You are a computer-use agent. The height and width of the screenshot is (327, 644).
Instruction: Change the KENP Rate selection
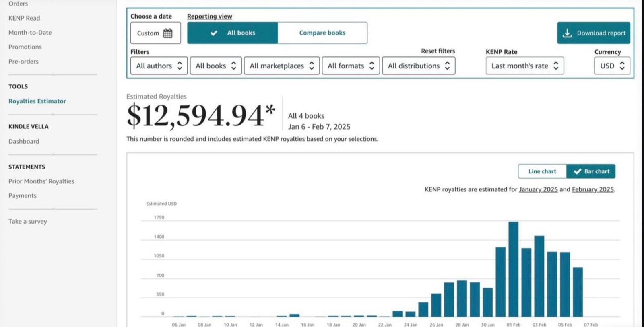click(x=524, y=66)
